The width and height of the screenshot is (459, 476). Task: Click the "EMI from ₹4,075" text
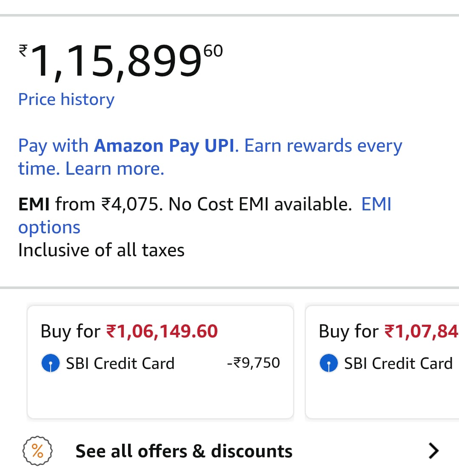click(x=90, y=204)
